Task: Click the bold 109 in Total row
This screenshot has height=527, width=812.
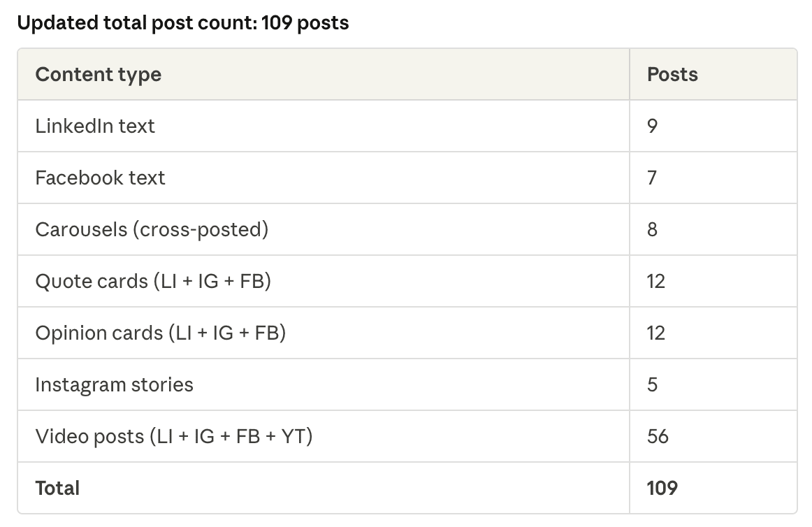Action: coord(662,488)
